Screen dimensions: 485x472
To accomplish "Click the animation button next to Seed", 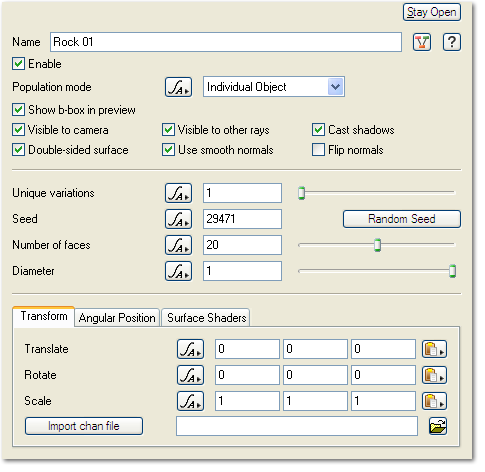I will 178,219.
